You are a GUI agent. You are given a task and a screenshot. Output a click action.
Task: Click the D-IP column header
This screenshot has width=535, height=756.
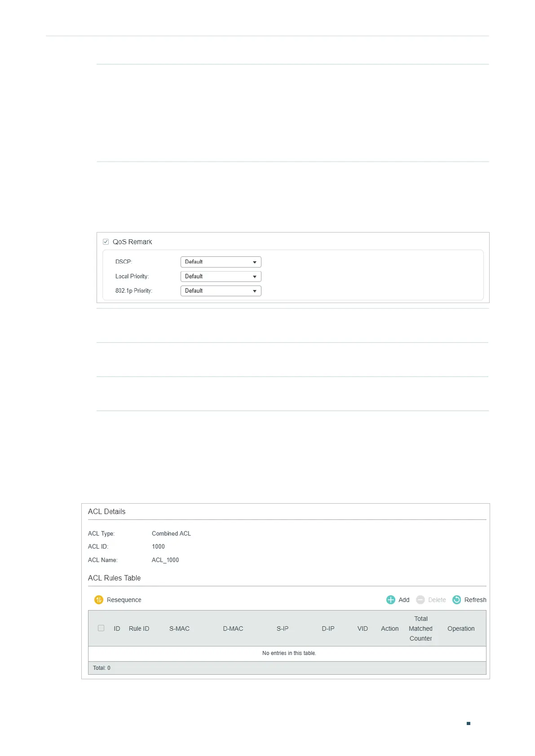coord(328,629)
